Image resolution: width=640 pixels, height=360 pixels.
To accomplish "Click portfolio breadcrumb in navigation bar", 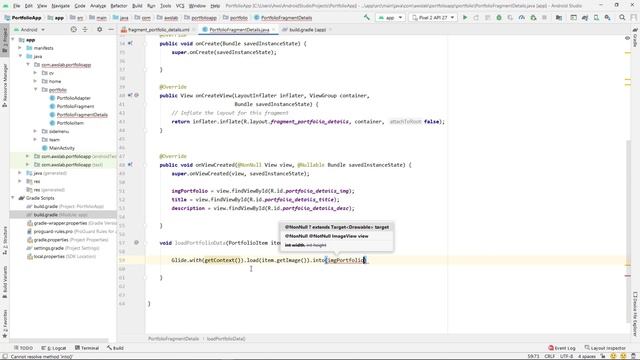I will pos(236,18).
